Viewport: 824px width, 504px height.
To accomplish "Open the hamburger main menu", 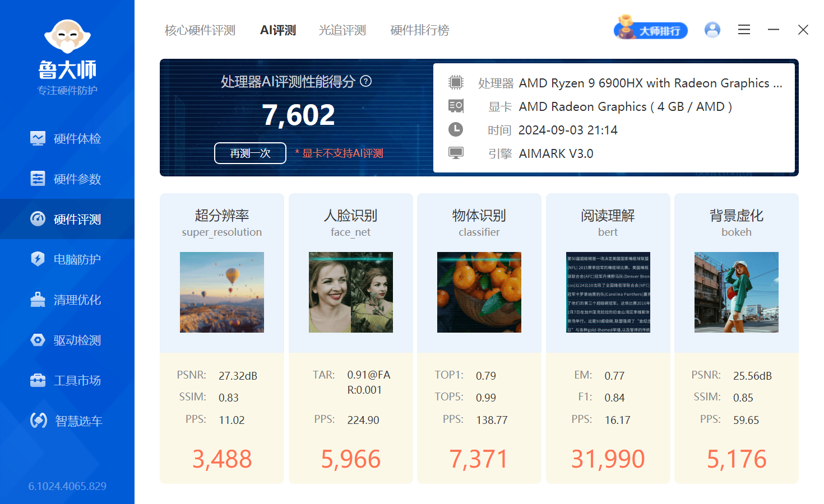I will (x=744, y=30).
